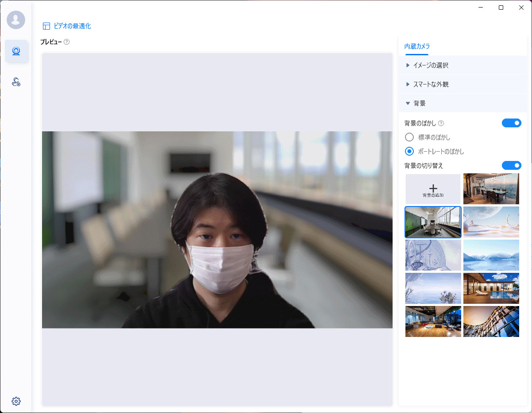
Task: Switch to the 内蔵カメラ tab
Action: (x=417, y=46)
